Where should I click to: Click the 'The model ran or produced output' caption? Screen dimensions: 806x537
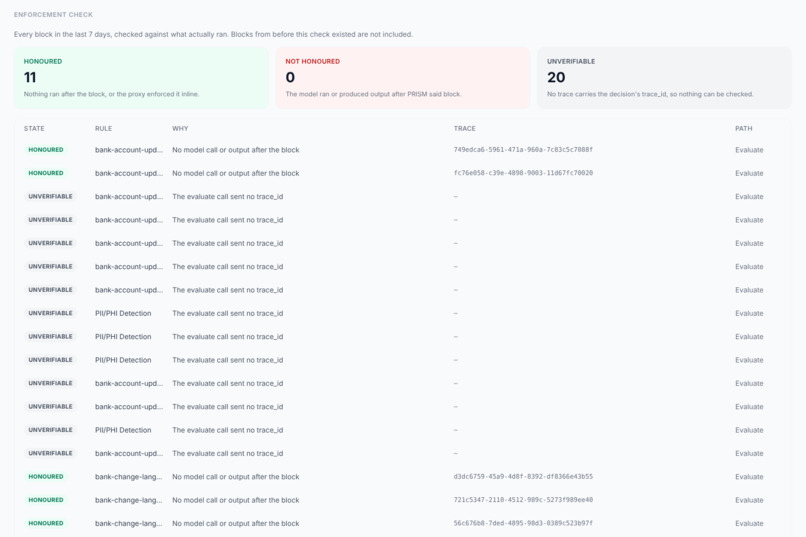tap(374, 94)
